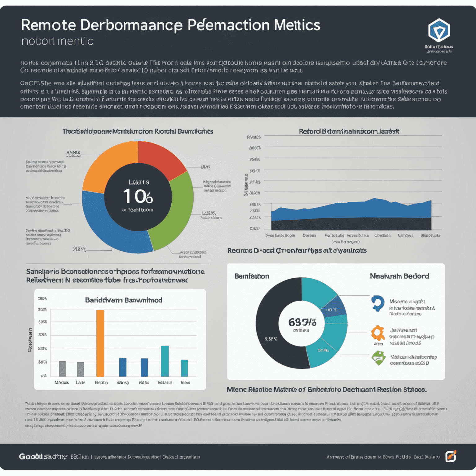Viewport: 476px width, 476px height.
Task: Select the teal bar labeled Estace
Action: (165, 361)
